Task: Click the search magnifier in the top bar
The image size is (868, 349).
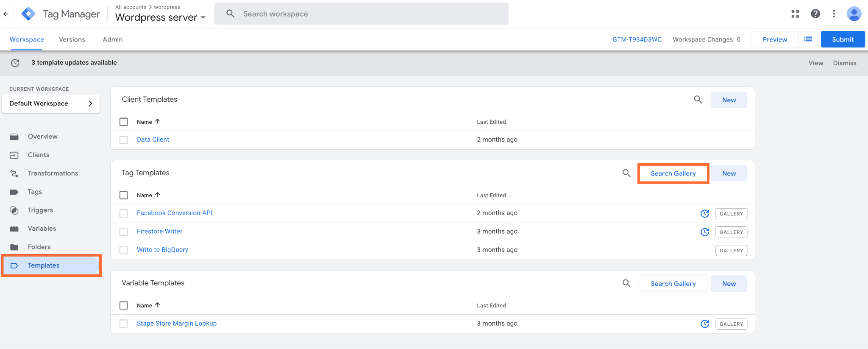Action: click(x=230, y=14)
